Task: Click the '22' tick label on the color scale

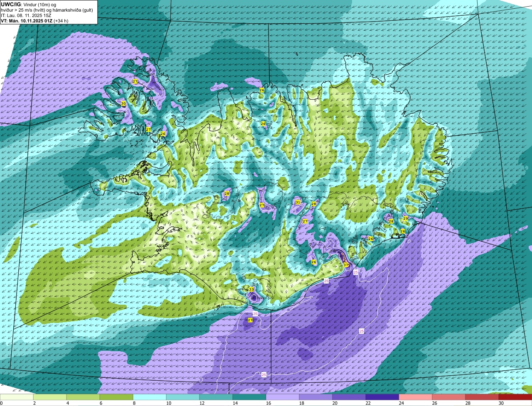Action: pos(368,403)
